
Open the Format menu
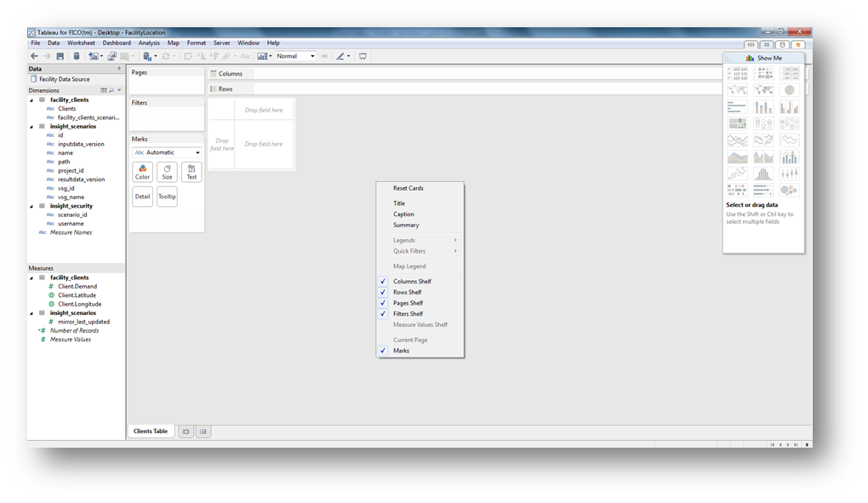pos(197,43)
